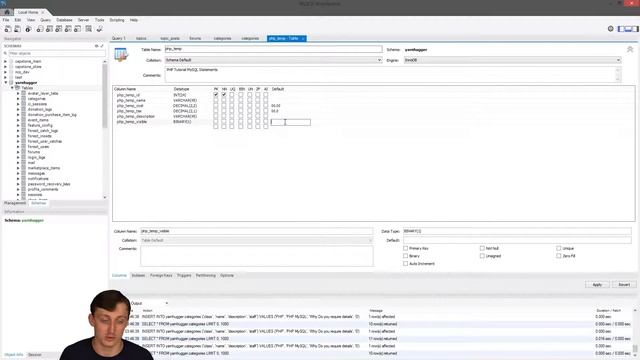Collapse the Tables folder node
Screen dimensions: 640x360
12,88
